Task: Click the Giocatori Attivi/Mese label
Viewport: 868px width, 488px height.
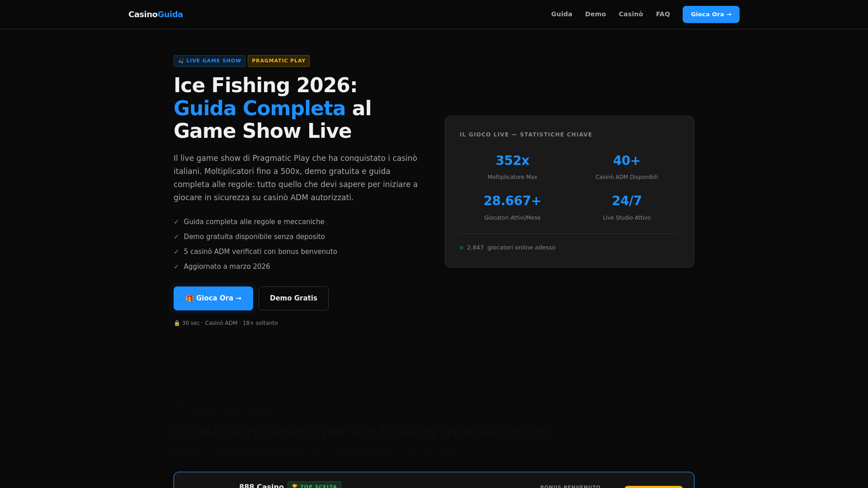Action: [x=512, y=218]
